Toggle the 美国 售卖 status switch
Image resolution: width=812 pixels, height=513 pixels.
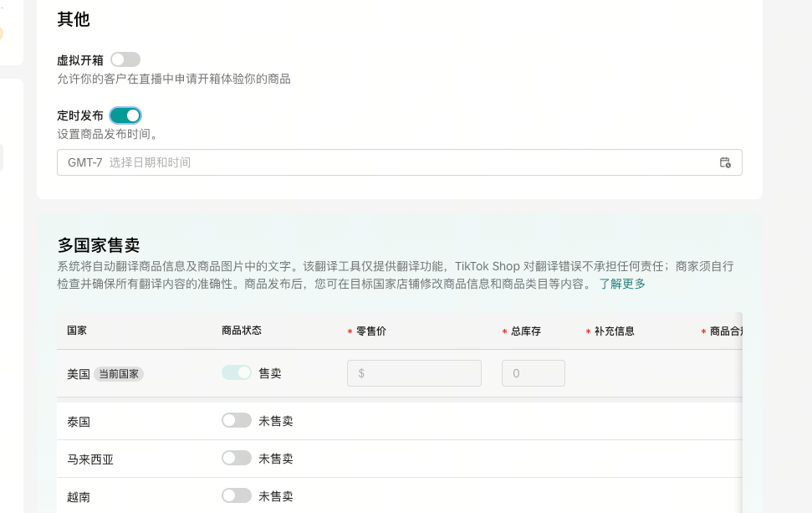tap(237, 373)
